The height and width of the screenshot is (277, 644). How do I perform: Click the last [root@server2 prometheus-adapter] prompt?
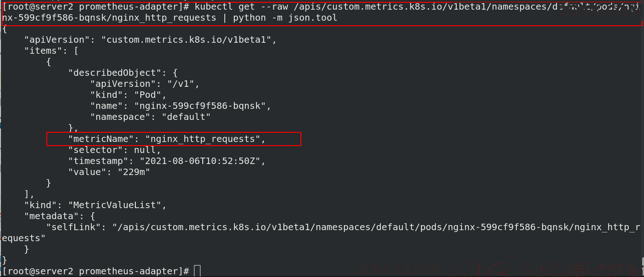click(x=96, y=271)
